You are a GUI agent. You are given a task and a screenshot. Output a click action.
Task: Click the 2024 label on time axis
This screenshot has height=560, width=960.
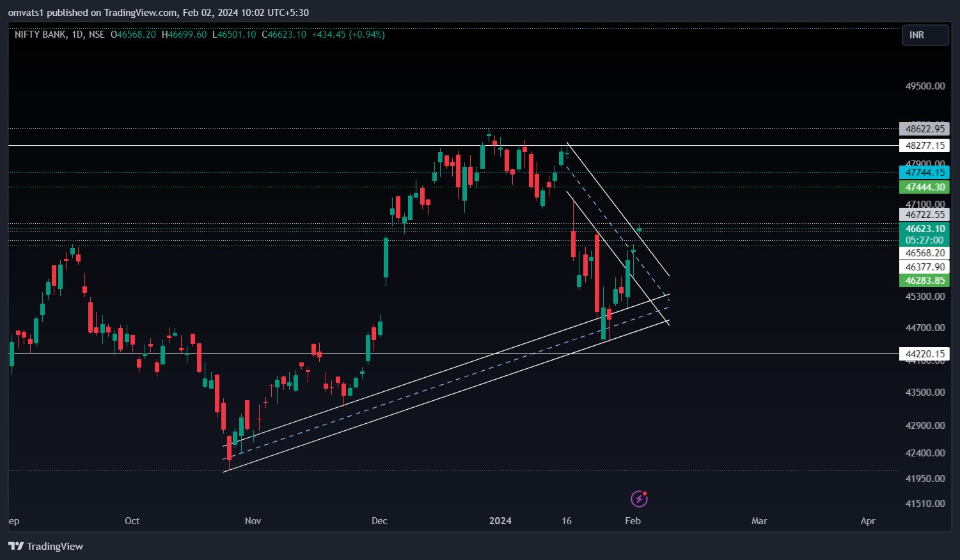(500, 521)
